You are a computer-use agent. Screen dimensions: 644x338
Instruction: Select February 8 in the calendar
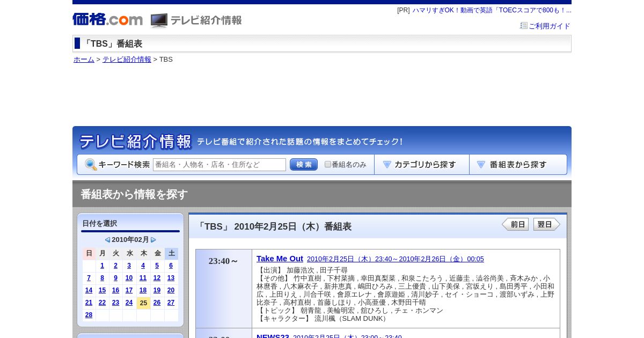pyautogui.click(x=103, y=278)
